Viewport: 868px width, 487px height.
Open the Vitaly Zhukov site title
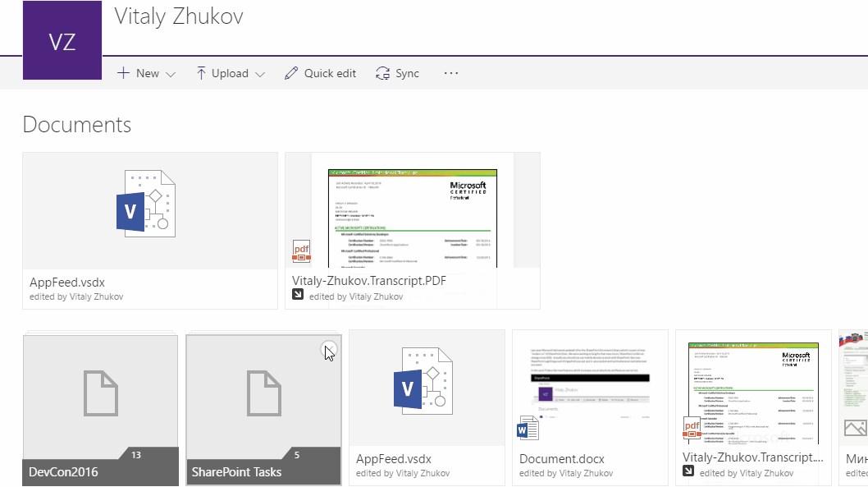(179, 16)
